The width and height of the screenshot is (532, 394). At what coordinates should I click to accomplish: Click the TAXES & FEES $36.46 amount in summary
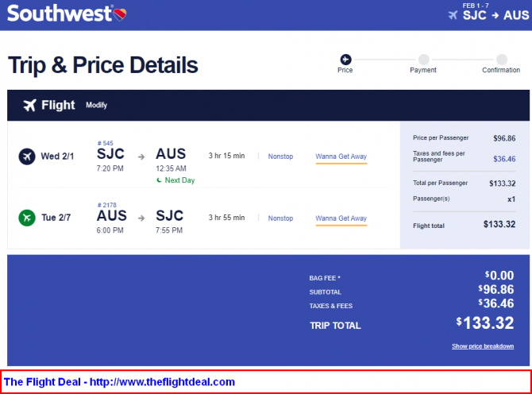pos(496,303)
